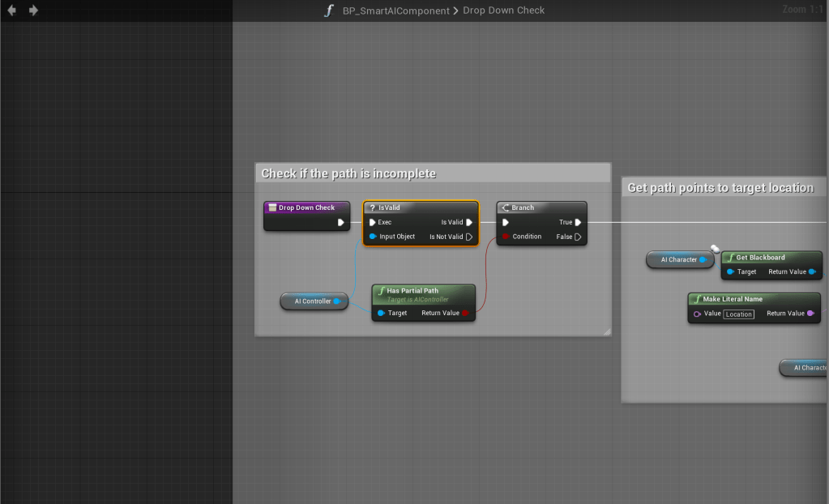Image resolution: width=829 pixels, height=504 pixels.
Task: Click the Make Literal Name Return Value pin
Action: coord(810,314)
